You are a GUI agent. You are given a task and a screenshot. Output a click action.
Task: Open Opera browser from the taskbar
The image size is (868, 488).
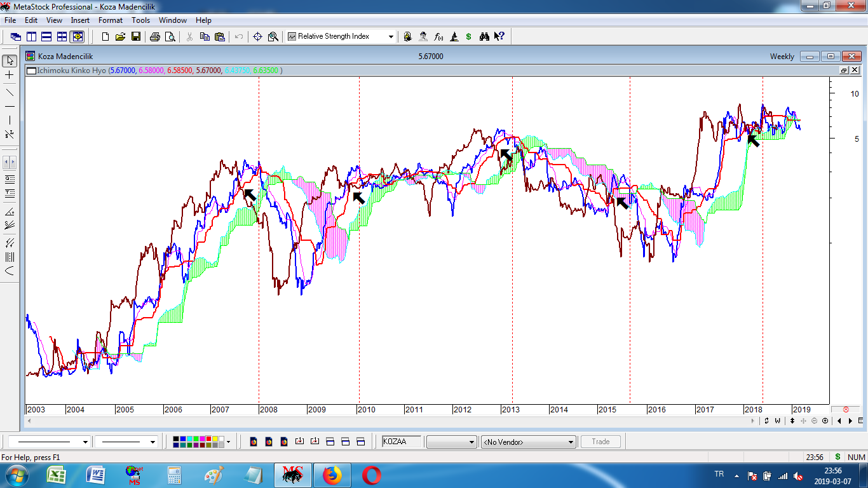[370, 475]
